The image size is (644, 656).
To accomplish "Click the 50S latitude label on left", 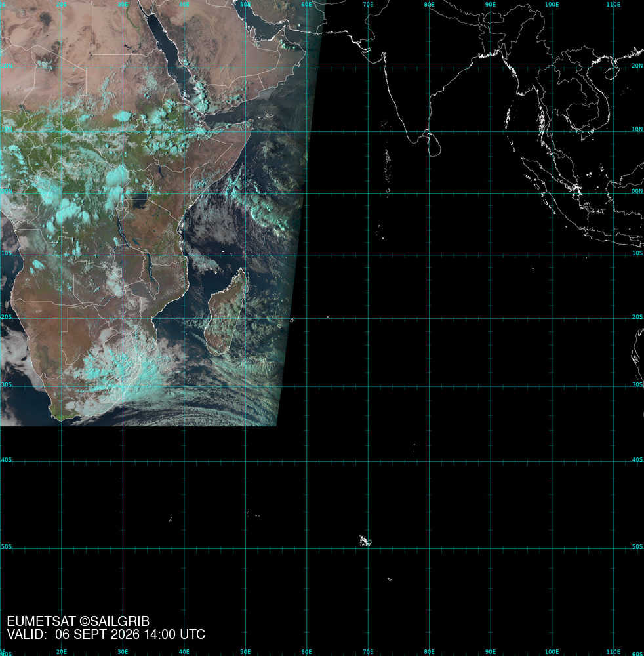I will pyautogui.click(x=7, y=547).
